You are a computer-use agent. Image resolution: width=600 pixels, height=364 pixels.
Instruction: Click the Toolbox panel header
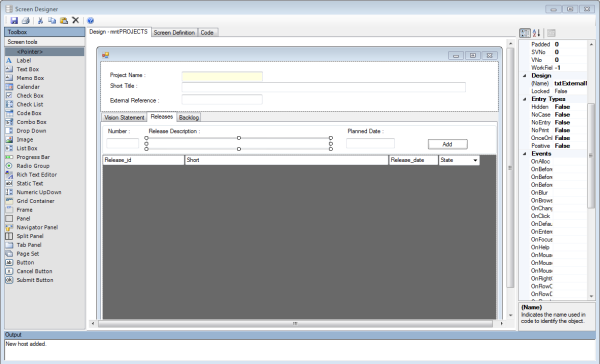pyautogui.click(x=45, y=32)
